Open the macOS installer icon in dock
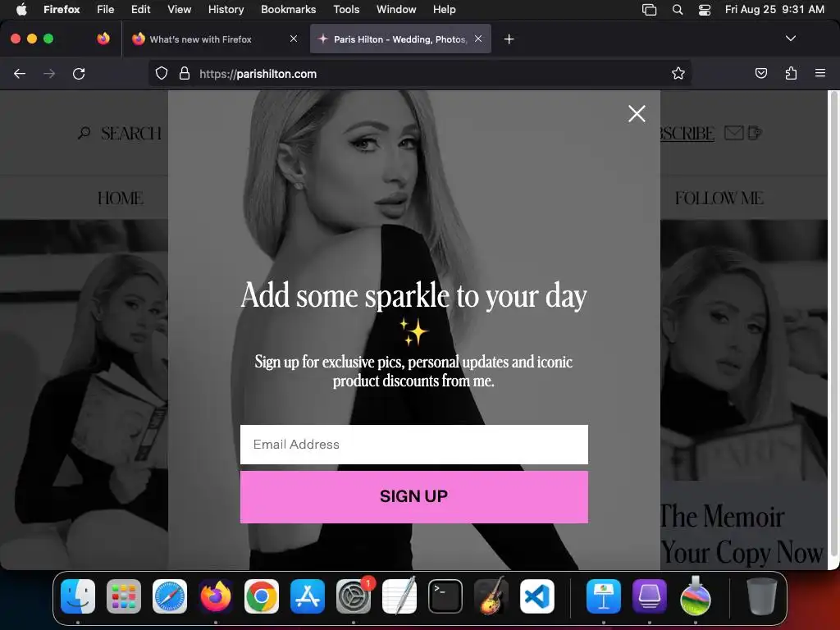 [696, 596]
